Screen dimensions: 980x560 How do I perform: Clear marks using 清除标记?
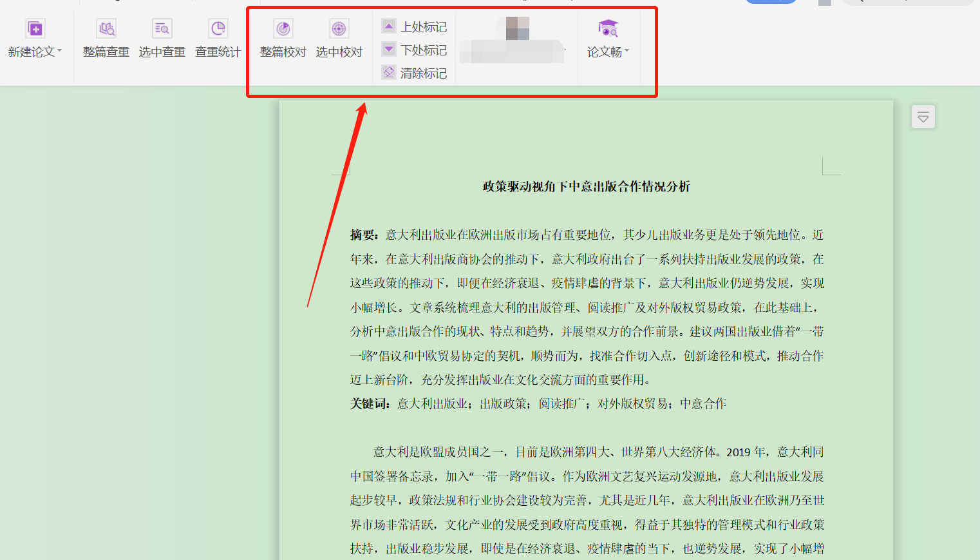coord(415,73)
